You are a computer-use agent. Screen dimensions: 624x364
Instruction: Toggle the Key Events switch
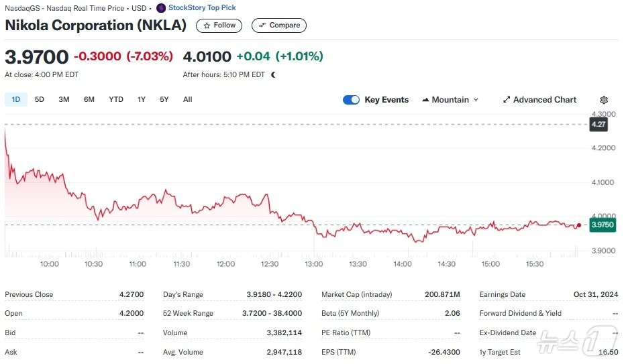[x=351, y=100]
